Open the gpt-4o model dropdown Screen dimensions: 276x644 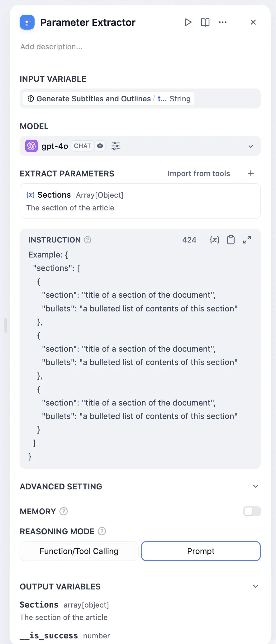point(251,146)
